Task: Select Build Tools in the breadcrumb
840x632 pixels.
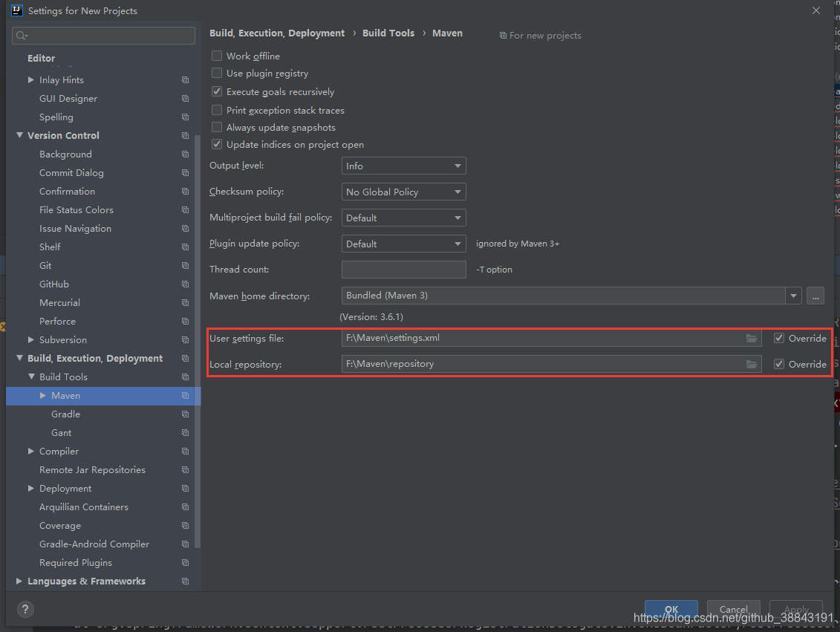Action: click(388, 33)
